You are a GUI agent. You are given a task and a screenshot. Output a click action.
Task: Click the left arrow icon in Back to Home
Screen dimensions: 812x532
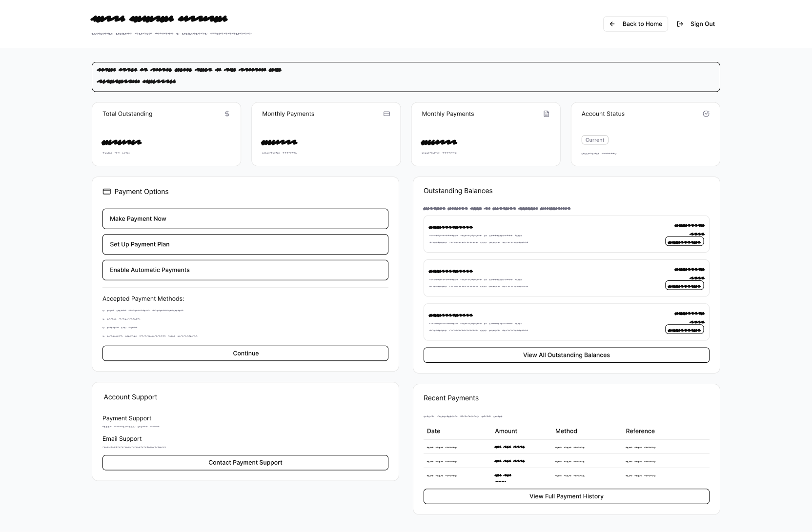point(612,24)
